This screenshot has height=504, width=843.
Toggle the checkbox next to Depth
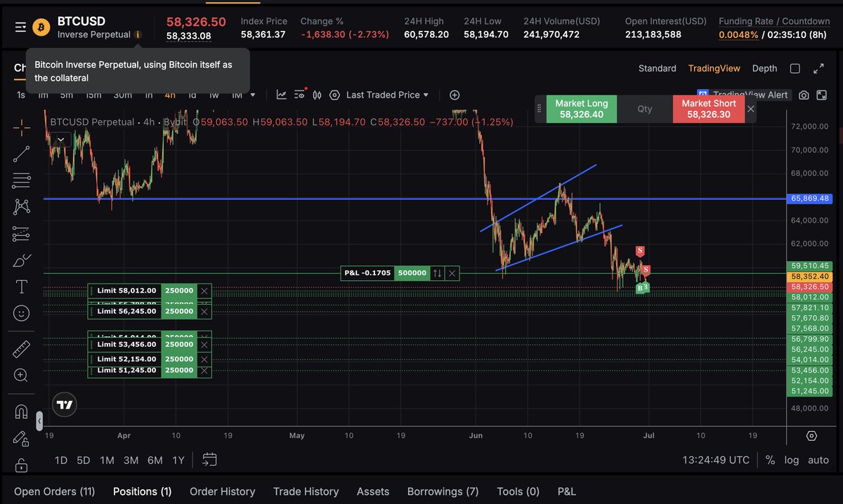coord(795,68)
